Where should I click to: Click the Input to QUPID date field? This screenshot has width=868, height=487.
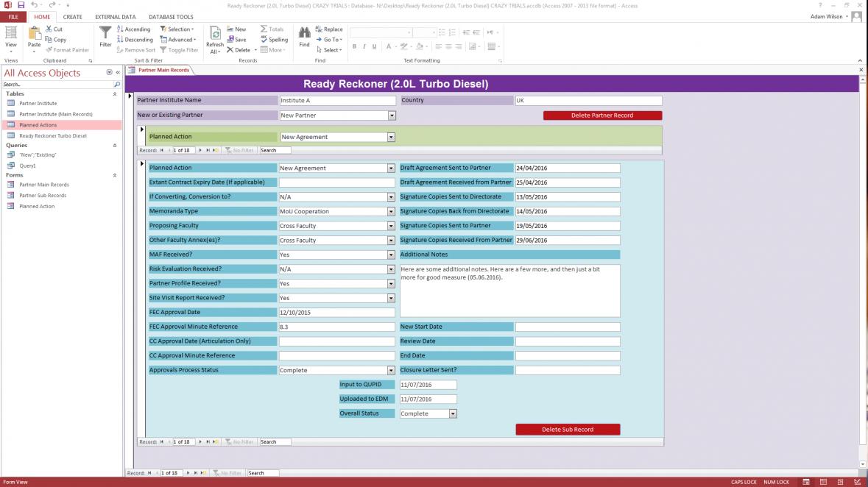click(x=428, y=385)
